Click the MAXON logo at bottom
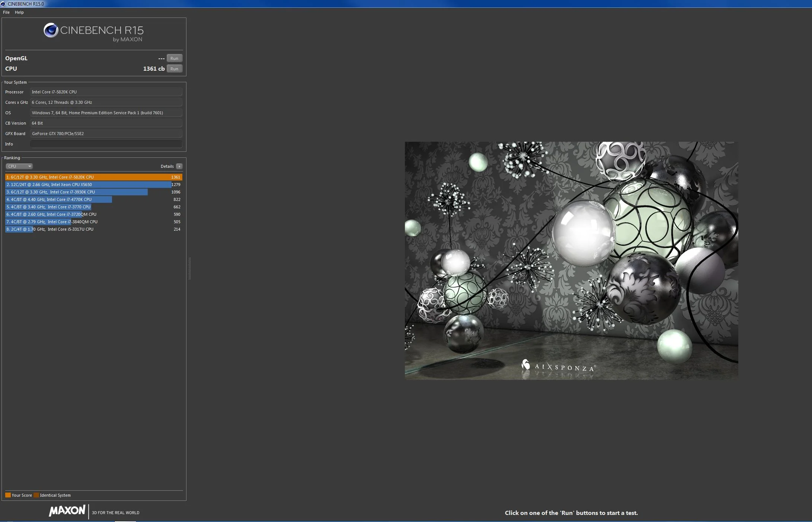812x522 pixels. click(67, 510)
